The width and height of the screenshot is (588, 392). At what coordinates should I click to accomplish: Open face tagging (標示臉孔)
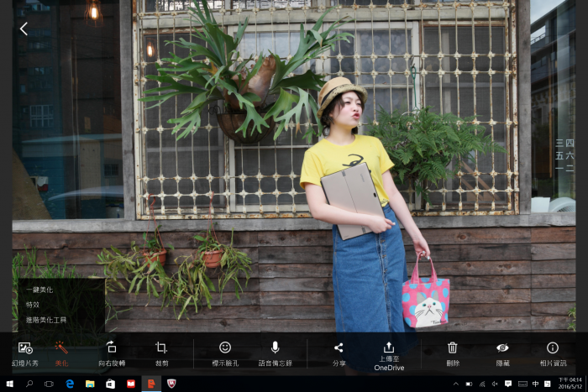coord(224,353)
